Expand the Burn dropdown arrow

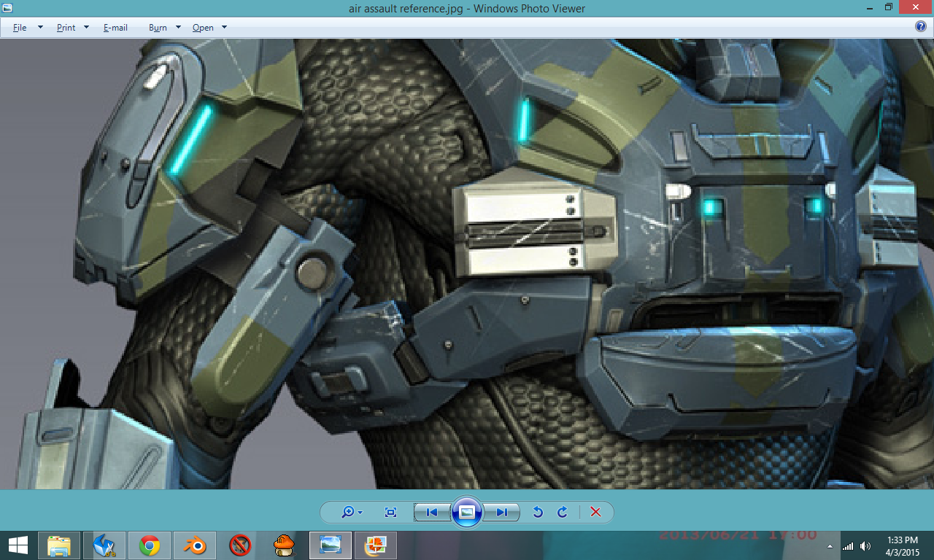click(178, 28)
